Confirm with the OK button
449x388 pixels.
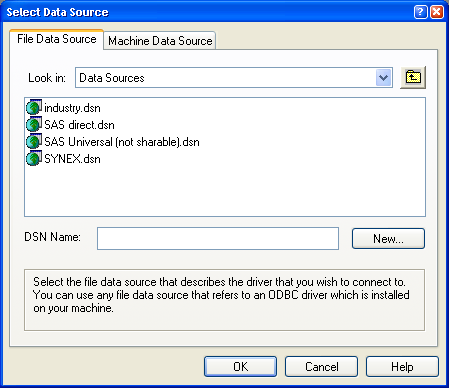240,367
